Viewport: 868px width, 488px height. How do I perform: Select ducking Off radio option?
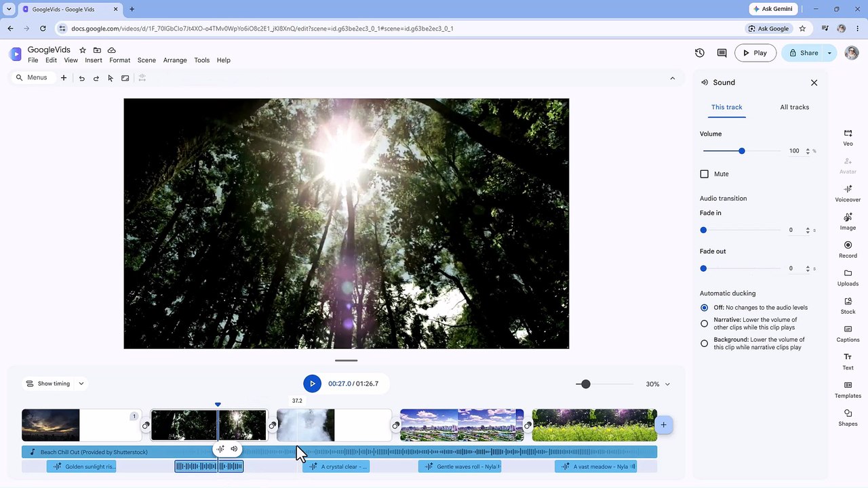pyautogui.click(x=704, y=308)
